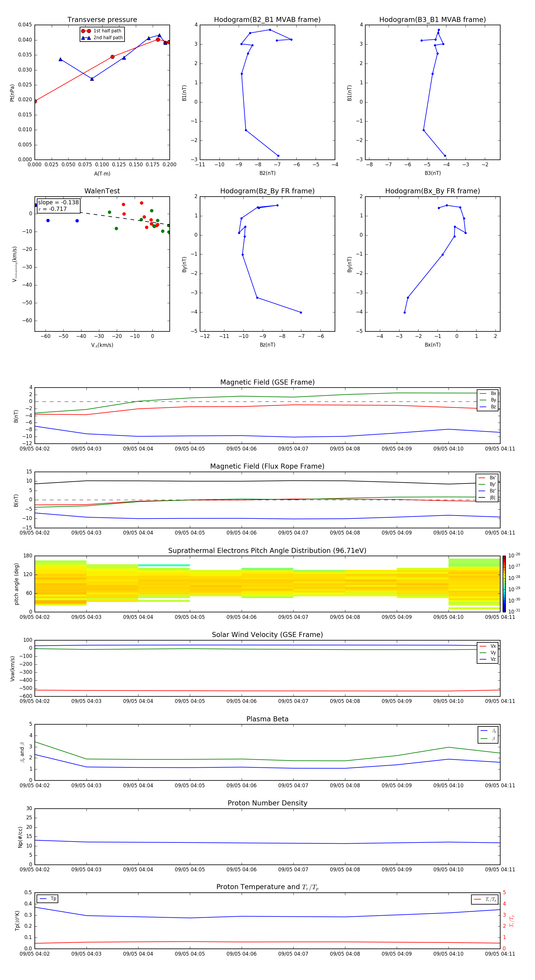Screen dimensions: 535x980
Task: Click the 'Magnetic Field (GSE Frame)' title
Action: pos(267,382)
